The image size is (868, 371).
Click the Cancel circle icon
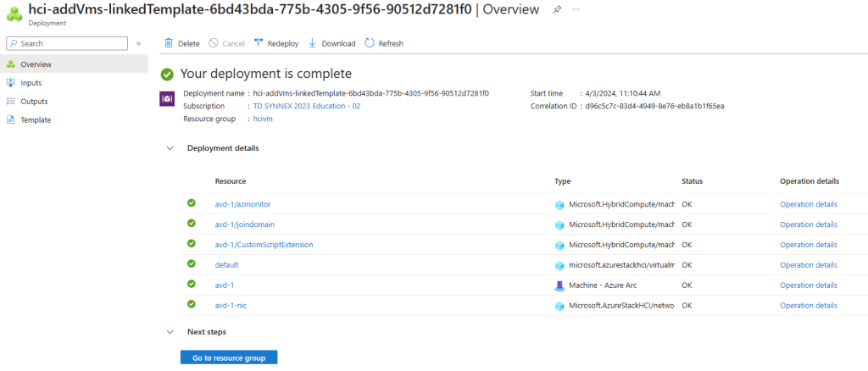tap(213, 43)
